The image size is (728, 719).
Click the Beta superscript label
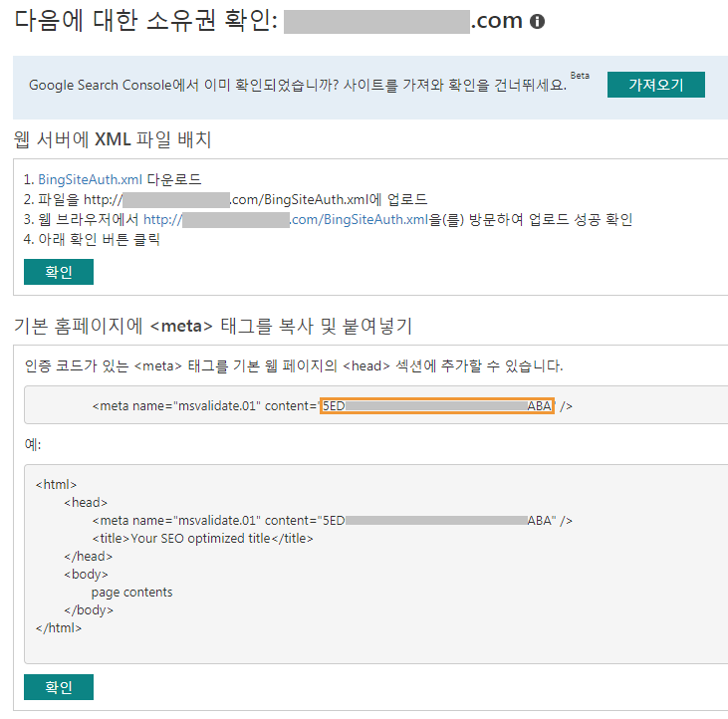580,76
